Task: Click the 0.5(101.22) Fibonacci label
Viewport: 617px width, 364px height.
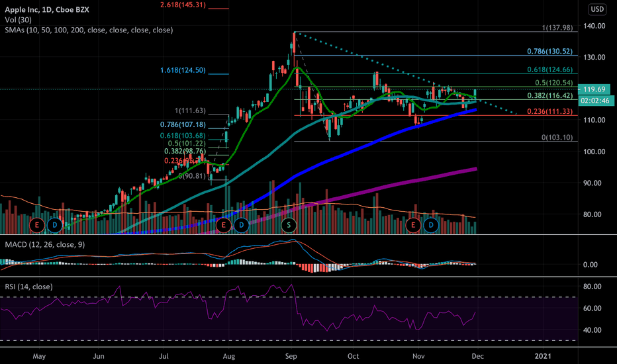Action: [x=187, y=144]
